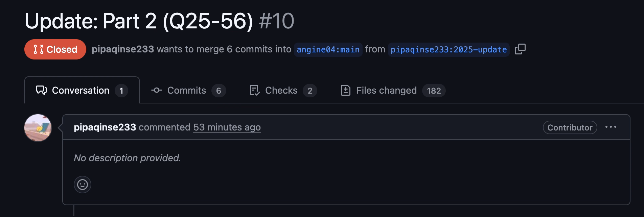The width and height of the screenshot is (644, 217).
Task: Switch to the Commits tab
Action: point(188,90)
